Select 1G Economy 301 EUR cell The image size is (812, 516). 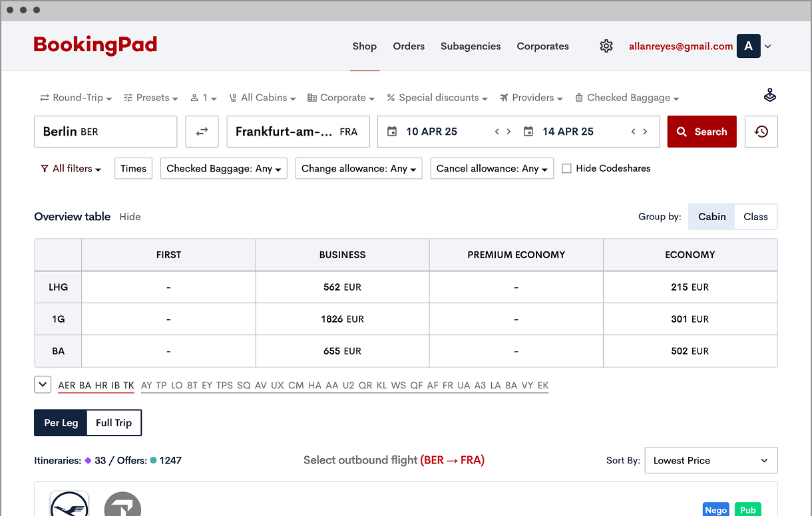tap(690, 319)
